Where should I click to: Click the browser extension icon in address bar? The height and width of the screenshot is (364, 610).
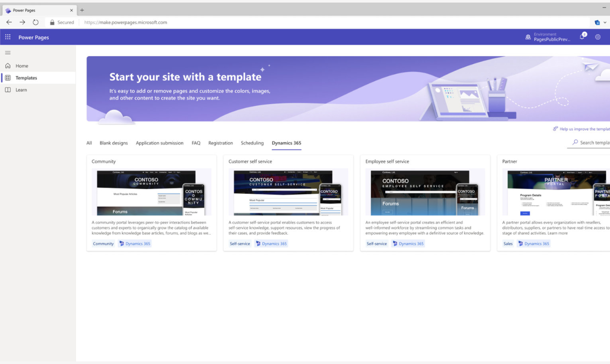(x=597, y=23)
